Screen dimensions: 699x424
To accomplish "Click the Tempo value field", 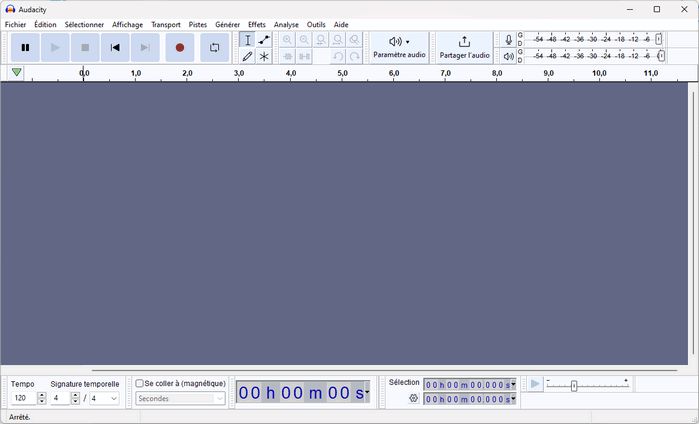I will (x=24, y=398).
